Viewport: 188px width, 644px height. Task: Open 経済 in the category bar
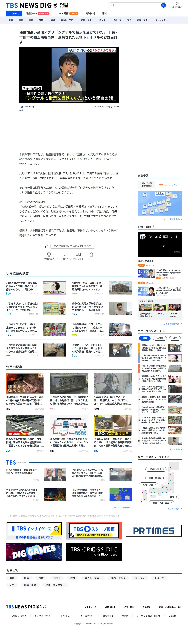click(53, 20)
